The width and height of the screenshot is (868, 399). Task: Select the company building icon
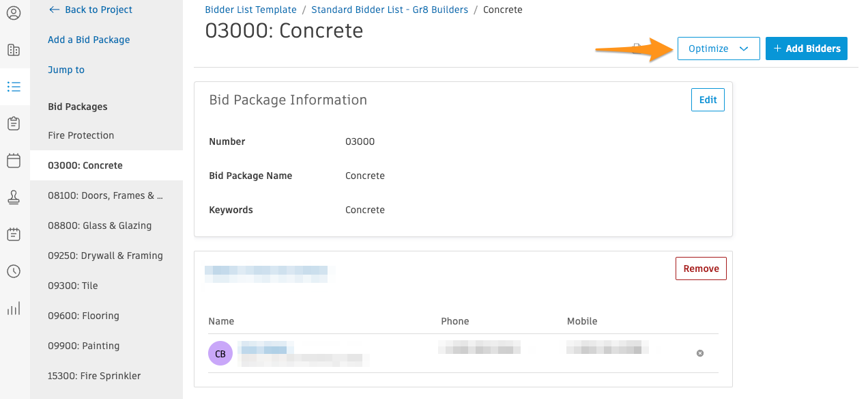pos(14,50)
